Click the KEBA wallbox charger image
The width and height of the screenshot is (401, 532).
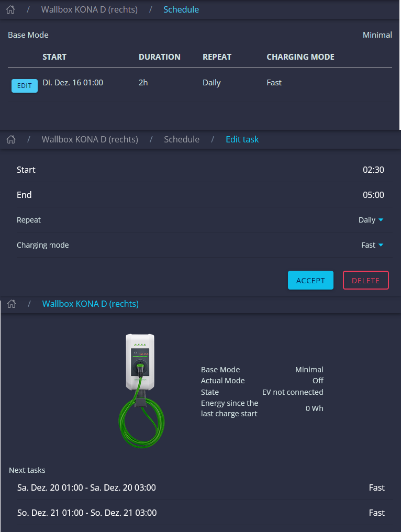(140, 390)
